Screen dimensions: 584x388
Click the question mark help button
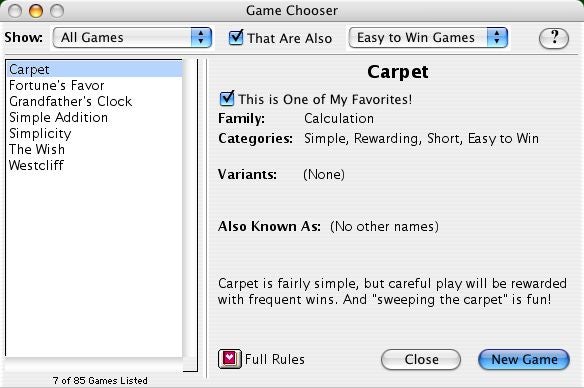pos(554,38)
